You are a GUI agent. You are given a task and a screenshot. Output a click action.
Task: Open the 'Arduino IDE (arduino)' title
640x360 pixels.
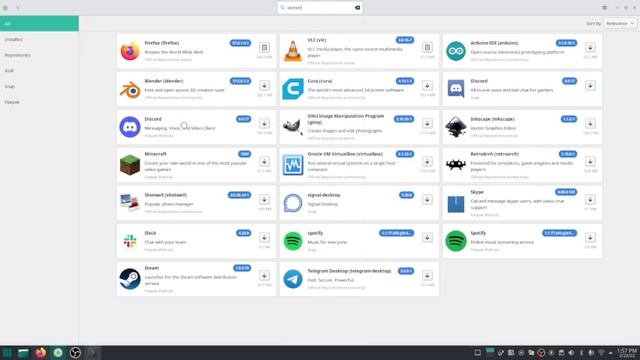click(494, 43)
